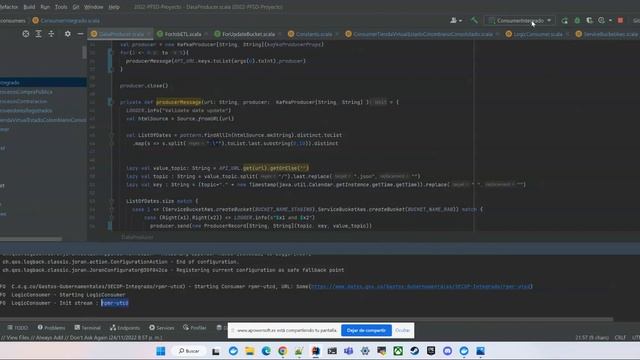Click the producer.close() line in editor
Image resolution: width=640 pixels, height=360 pixels.
(144, 86)
